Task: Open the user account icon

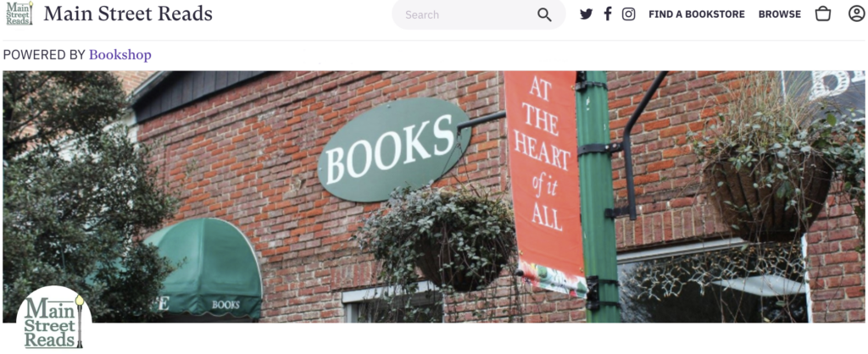Action: pyautogui.click(x=856, y=14)
